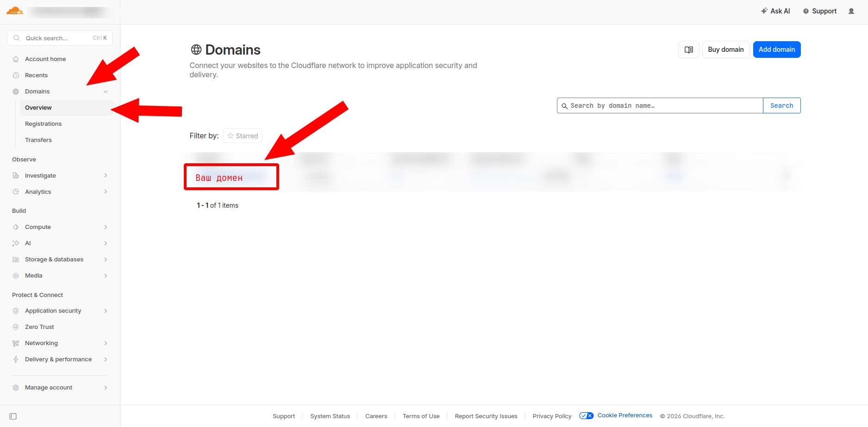The image size is (868, 427).
Task: Expand the Storage & databases chevron
Action: 106,260
